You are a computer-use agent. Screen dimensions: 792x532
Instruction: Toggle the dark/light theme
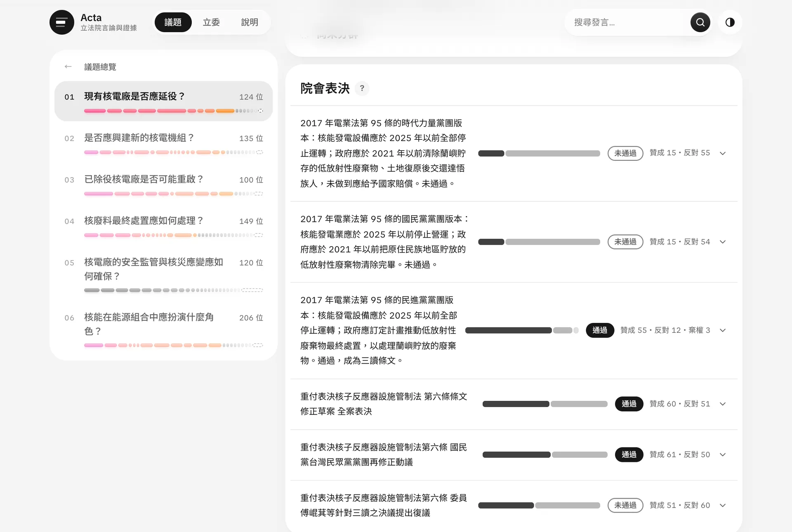pyautogui.click(x=730, y=22)
